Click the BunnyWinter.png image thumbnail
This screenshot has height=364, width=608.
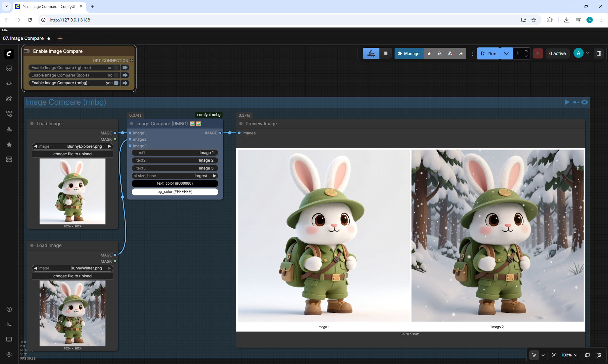pyautogui.click(x=73, y=313)
